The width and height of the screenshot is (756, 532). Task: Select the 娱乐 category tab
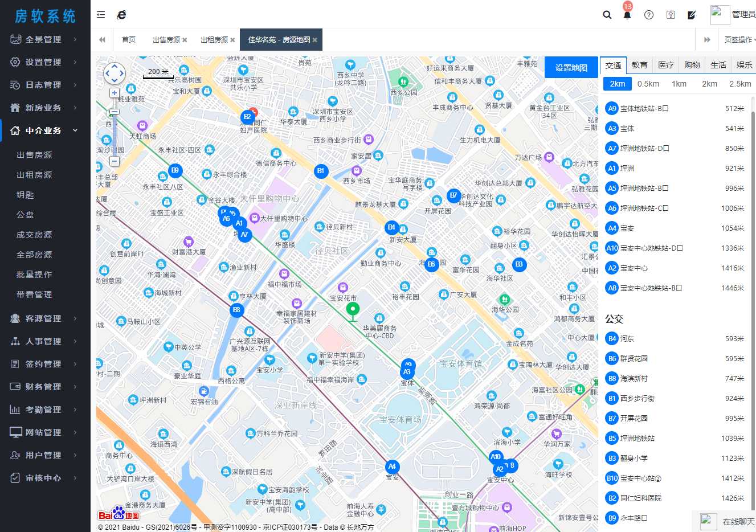pyautogui.click(x=744, y=66)
